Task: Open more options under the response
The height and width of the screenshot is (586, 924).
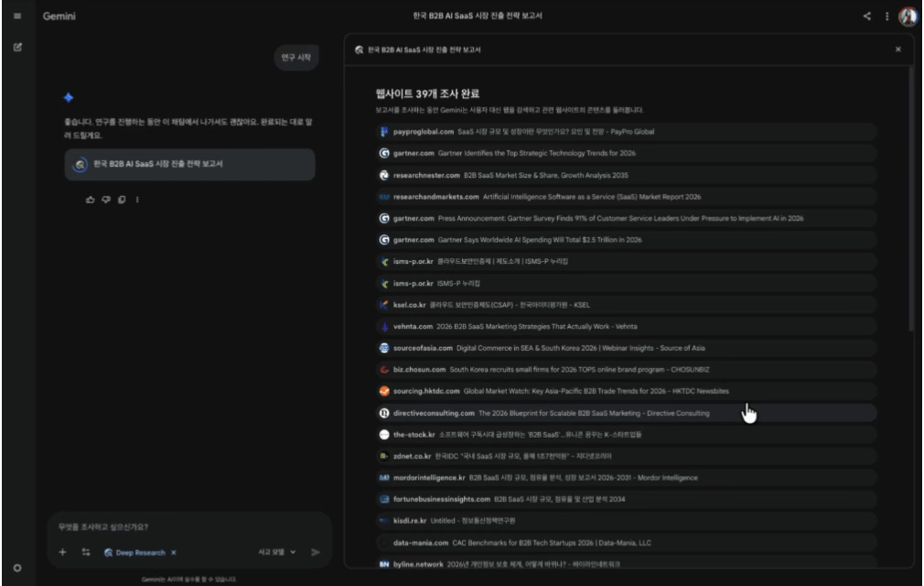Action: 137,200
